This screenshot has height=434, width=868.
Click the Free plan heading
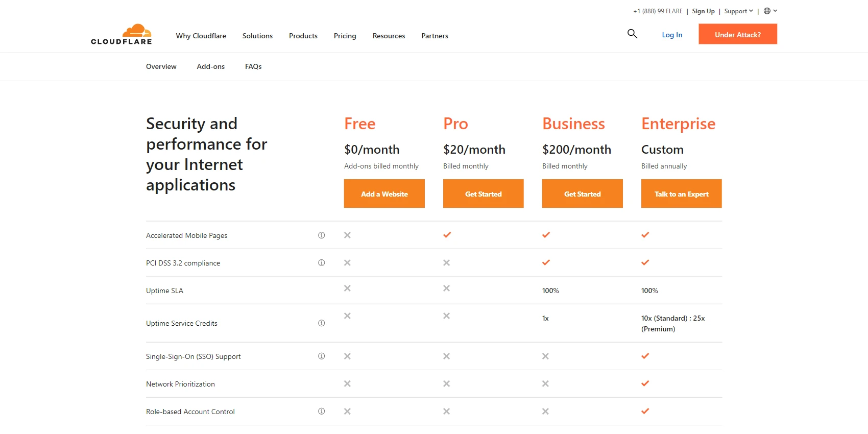coord(360,124)
